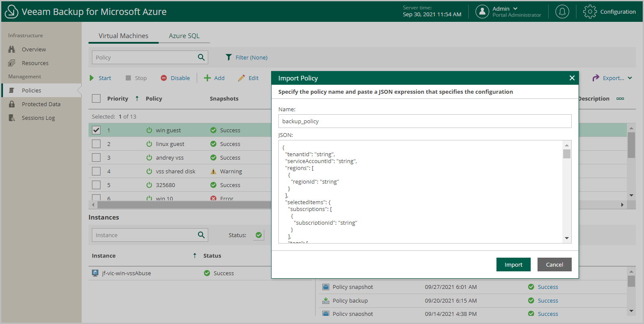This screenshot has width=644, height=324.
Task: Click the Import button
Action: tap(514, 265)
